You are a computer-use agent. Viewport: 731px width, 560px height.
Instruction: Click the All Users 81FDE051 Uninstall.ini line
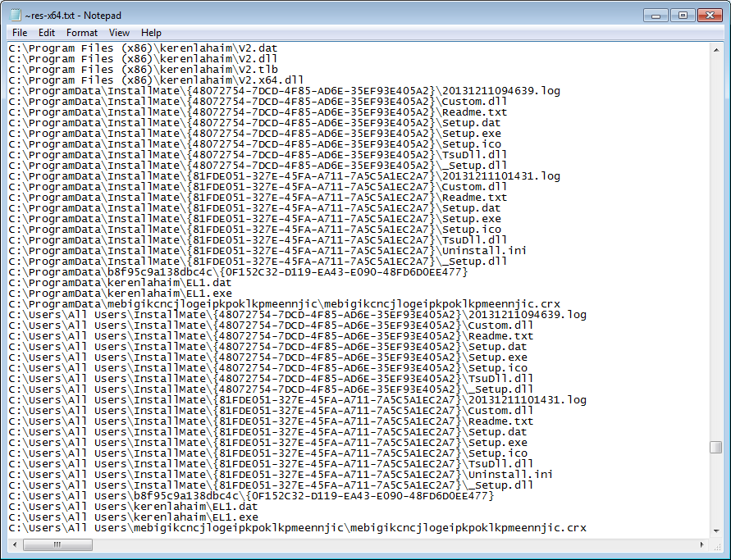[x=281, y=475]
